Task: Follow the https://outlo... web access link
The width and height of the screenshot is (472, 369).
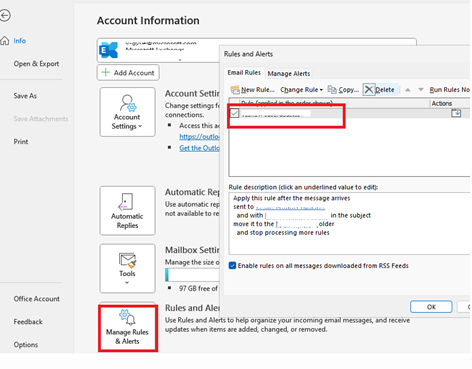Action: coord(199,137)
